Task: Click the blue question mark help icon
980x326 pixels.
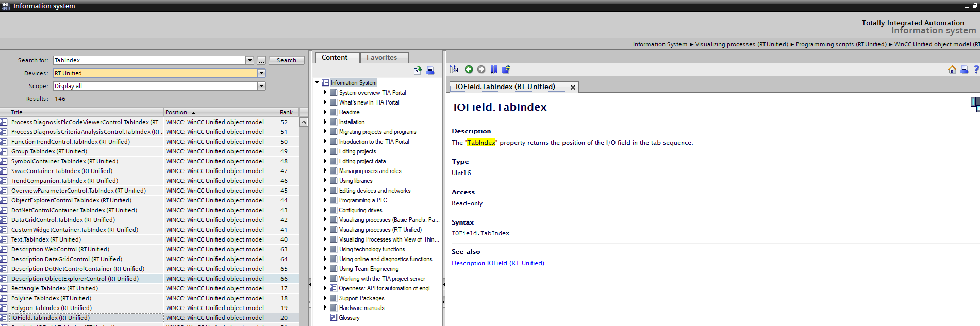Action: click(x=976, y=70)
